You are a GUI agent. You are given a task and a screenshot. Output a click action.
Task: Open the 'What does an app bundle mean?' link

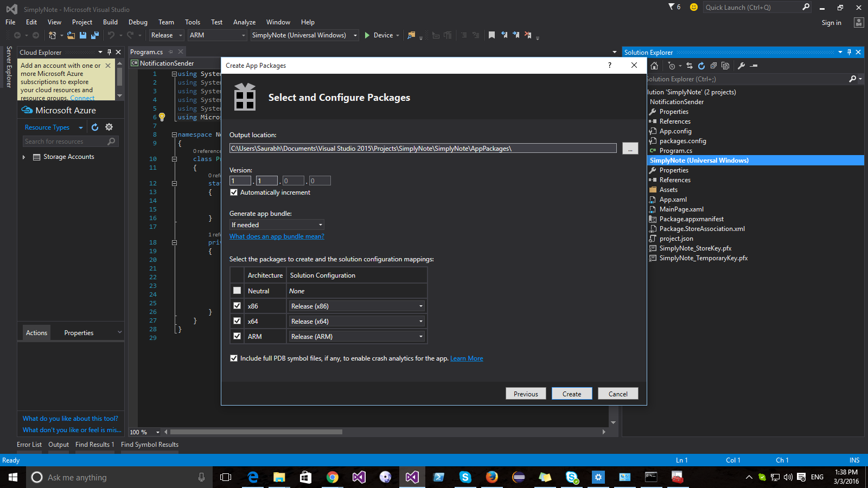pos(277,236)
